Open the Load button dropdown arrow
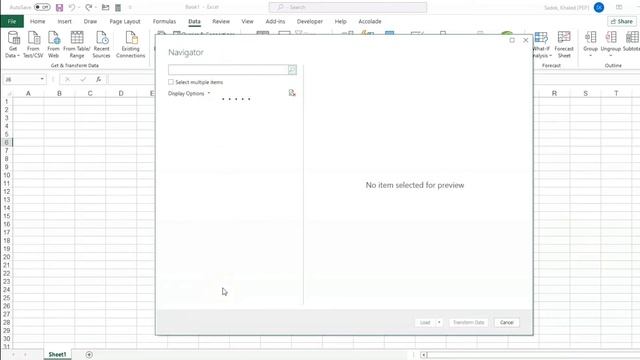The height and width of the screenshot is (360, 640). (439, 322)
